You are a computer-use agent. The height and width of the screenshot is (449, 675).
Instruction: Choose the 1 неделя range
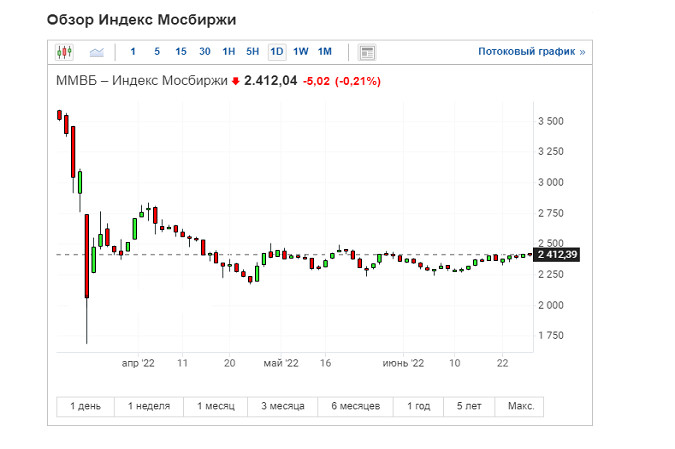tap(149, 406)
